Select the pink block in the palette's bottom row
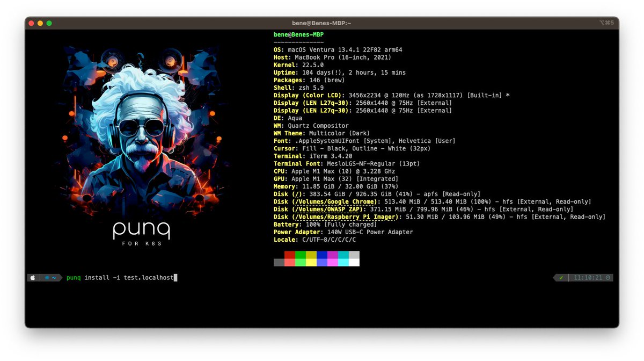This screenshot has width=644, height=361. coord(333,262)
